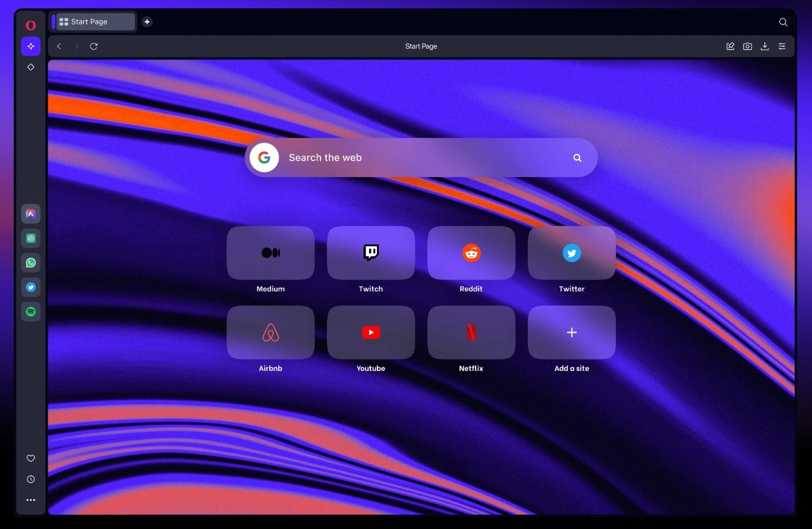Open the Netflix speed dial tile
The height and width of the screenshot is (529, 812).
click(x=471, y=333)
